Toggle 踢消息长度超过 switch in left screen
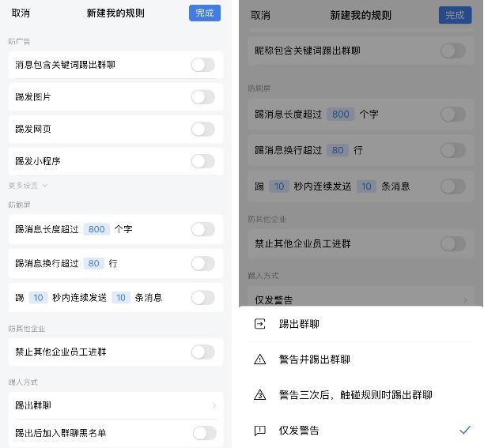 pyautogui.click(x=202, y=229)
